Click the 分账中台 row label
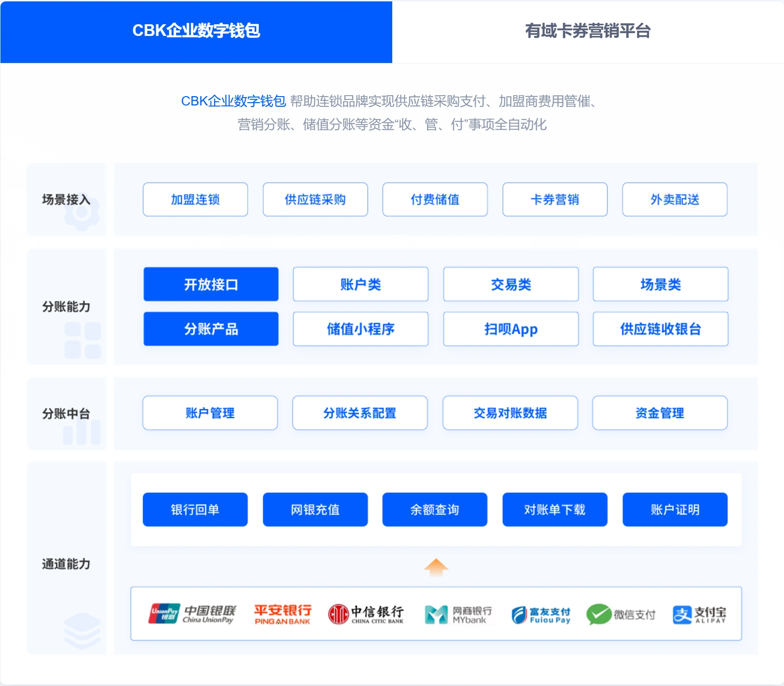 tap(66, 413)
